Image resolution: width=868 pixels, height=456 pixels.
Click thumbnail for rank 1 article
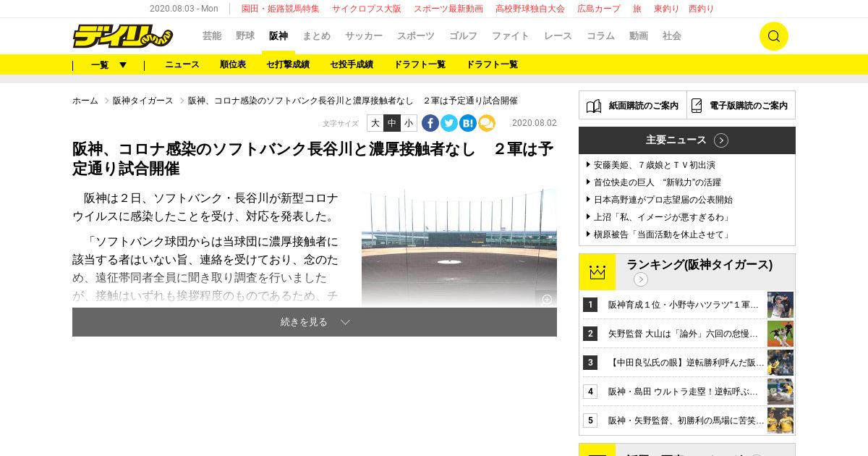(x=780, y=305)
